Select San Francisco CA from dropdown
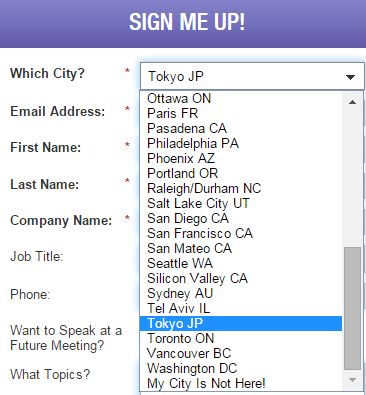This screenshot has height=395, width=366. point(241,233)
